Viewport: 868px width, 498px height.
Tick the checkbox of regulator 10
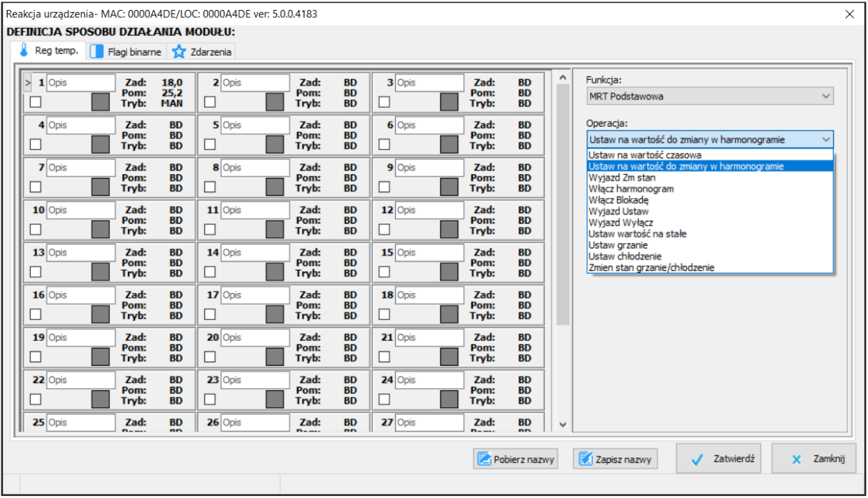click(35, 229)
